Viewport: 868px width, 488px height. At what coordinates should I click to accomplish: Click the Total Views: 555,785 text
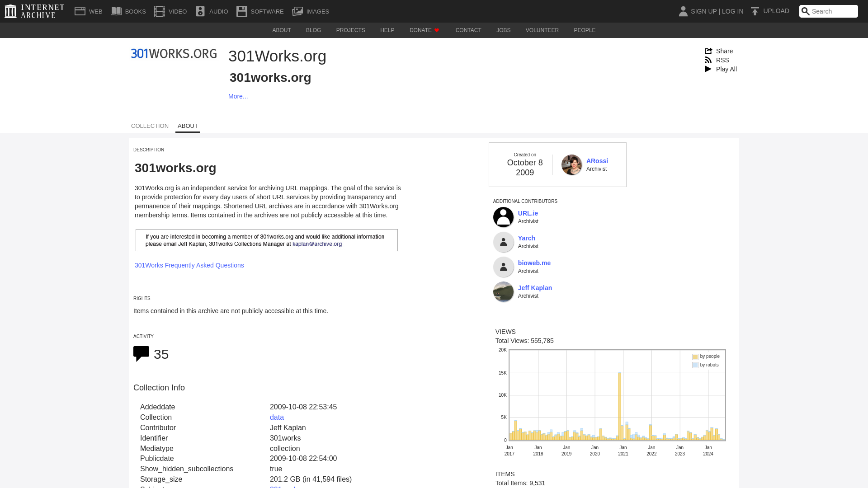click(x=524, y=341)
